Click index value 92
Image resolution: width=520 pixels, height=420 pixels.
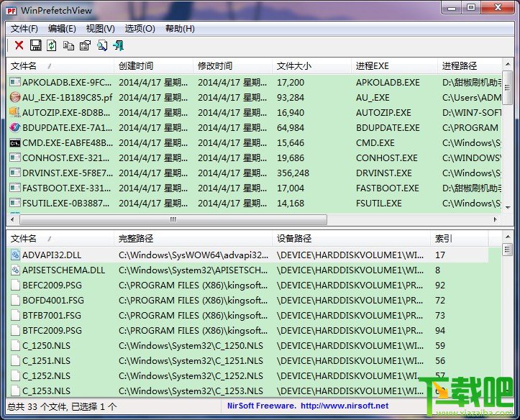click(x=440, y=285)
